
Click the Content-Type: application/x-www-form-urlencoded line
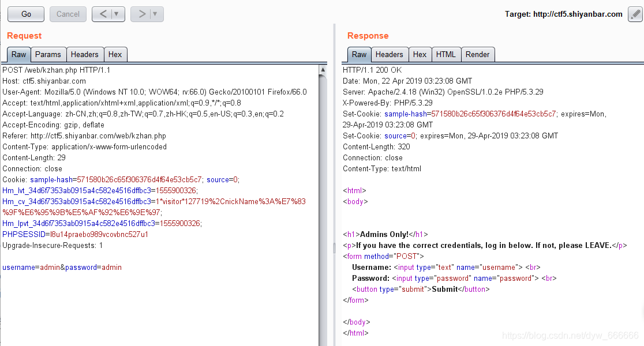(85, 147)
